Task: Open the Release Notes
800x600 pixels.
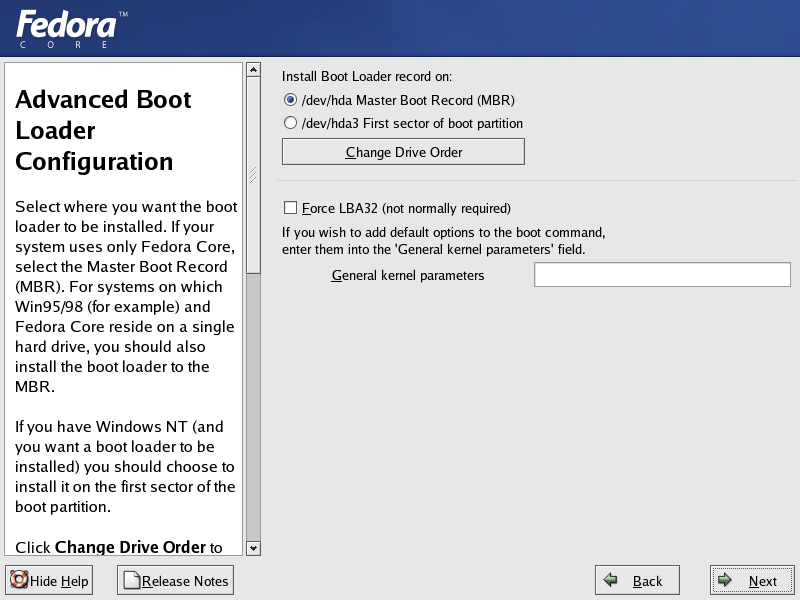Action: point(176,580)
